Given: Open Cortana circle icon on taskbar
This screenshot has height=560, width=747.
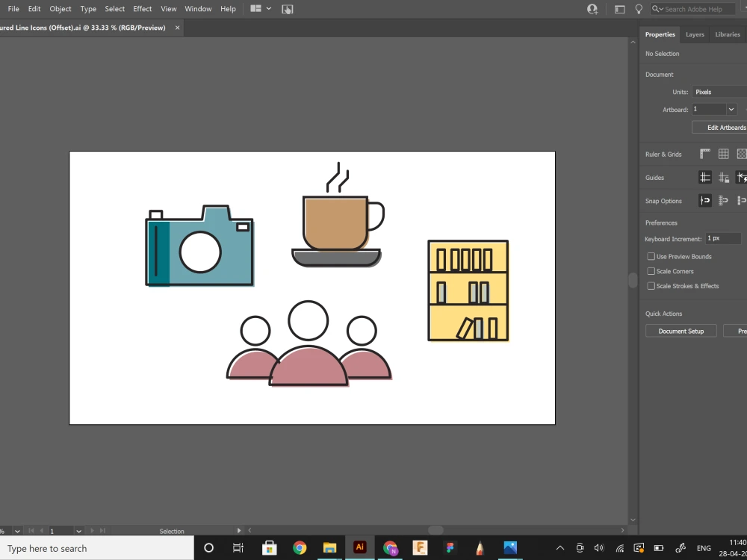Looking at the screenshot, I should (x=208, y=548).
